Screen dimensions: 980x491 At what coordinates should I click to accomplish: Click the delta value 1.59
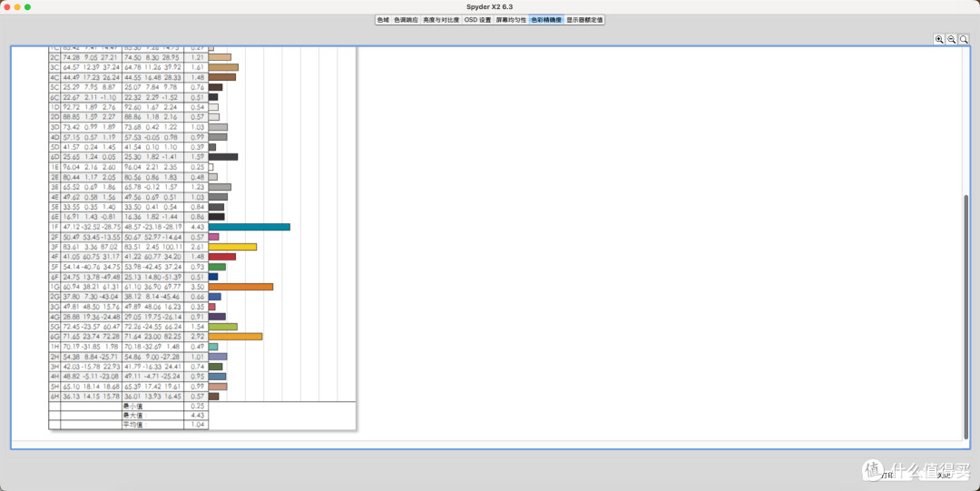tap(198, 157)
